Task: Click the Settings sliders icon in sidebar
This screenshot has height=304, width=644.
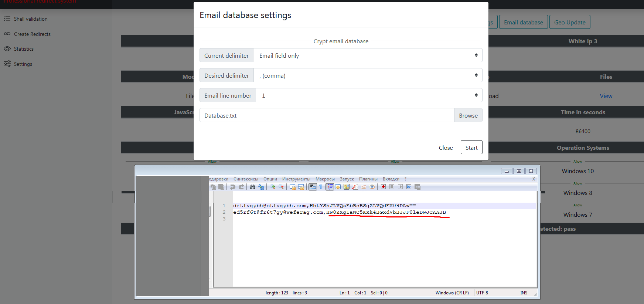Action: [7, 64]
